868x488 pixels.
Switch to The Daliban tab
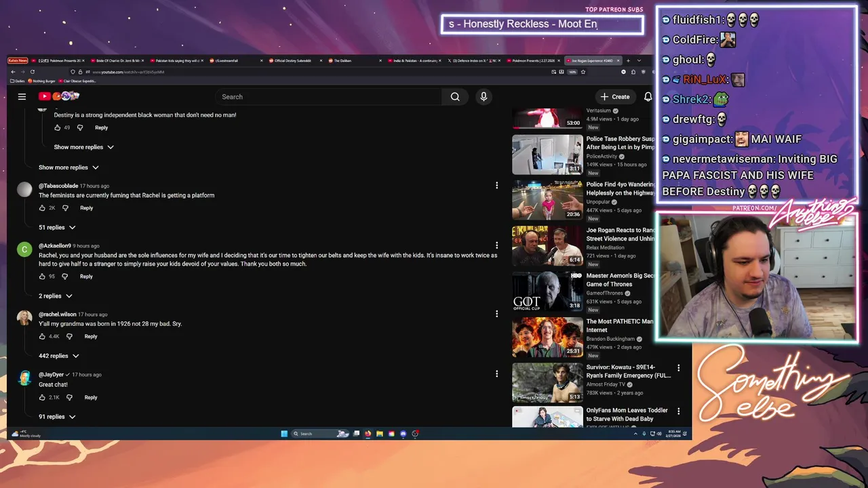click(x=354, y=60)
